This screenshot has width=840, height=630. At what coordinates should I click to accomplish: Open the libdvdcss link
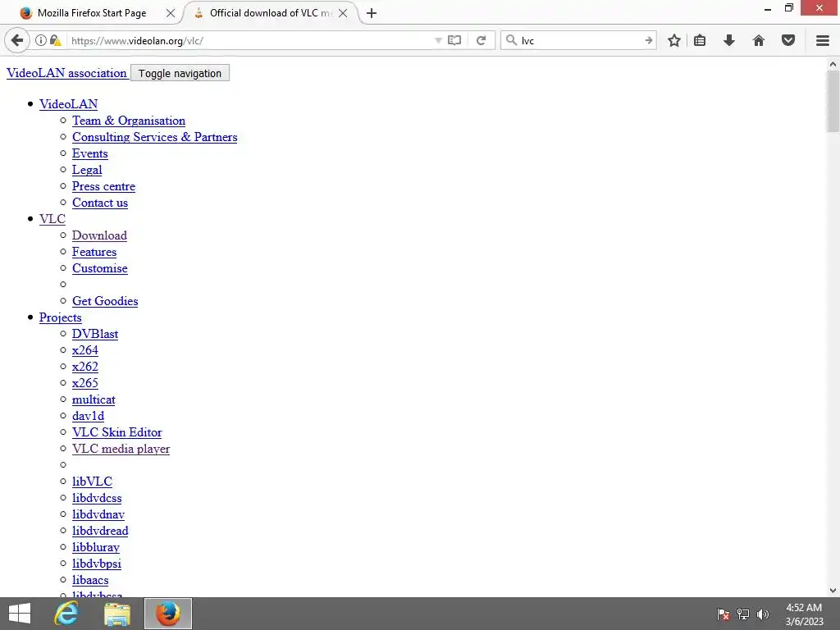97,498
